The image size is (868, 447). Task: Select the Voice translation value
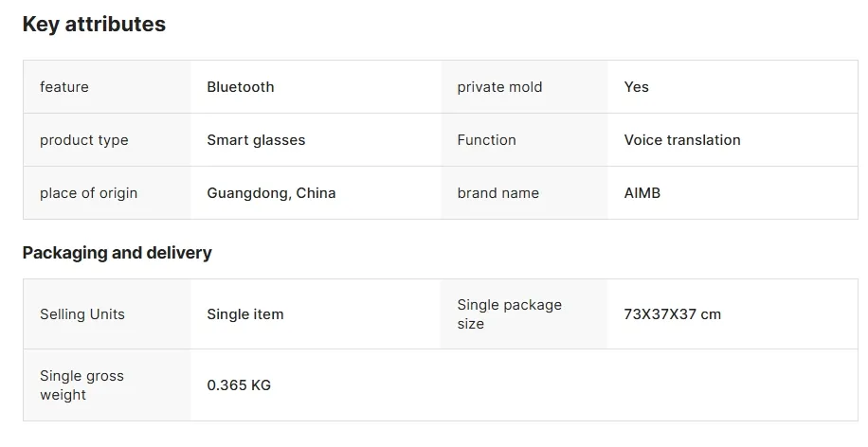point(682,140)
